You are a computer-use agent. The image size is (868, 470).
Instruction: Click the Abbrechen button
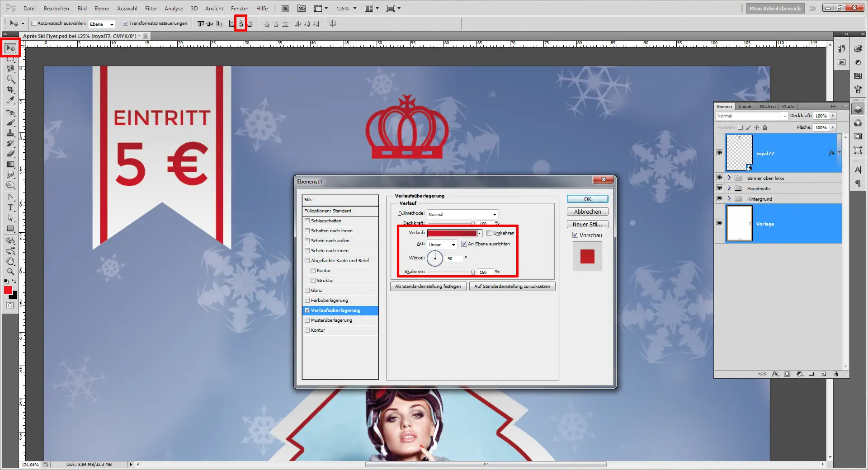(x=587, y=211)
